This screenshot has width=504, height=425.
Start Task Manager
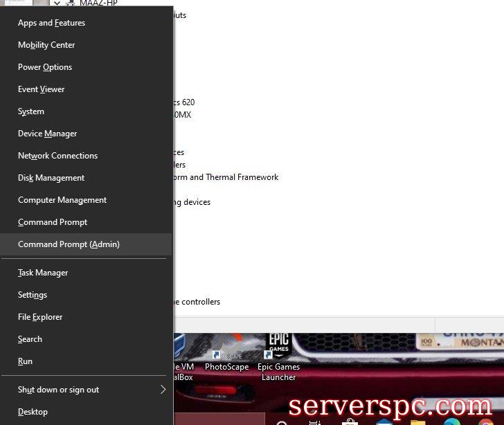pyautogui.click(x=43, y=273)
